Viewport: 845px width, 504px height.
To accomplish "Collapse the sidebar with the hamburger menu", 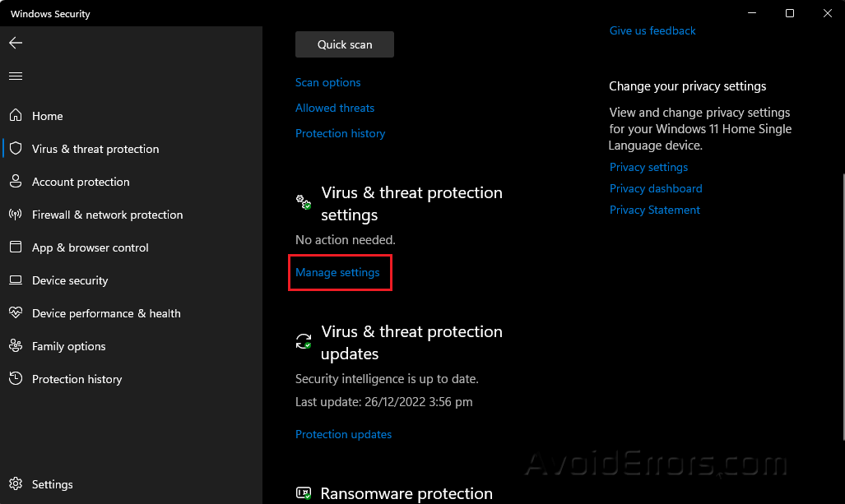I will tap(15, 76).
